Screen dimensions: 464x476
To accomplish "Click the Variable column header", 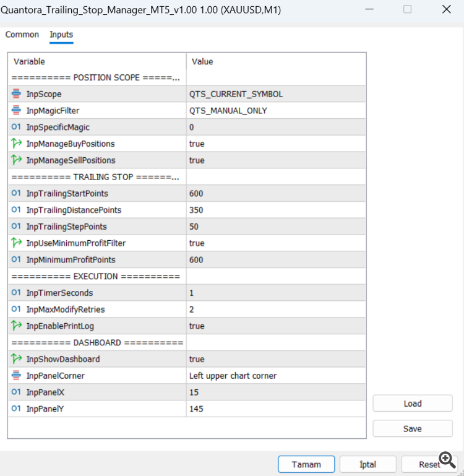I will (x=97, y=62).
